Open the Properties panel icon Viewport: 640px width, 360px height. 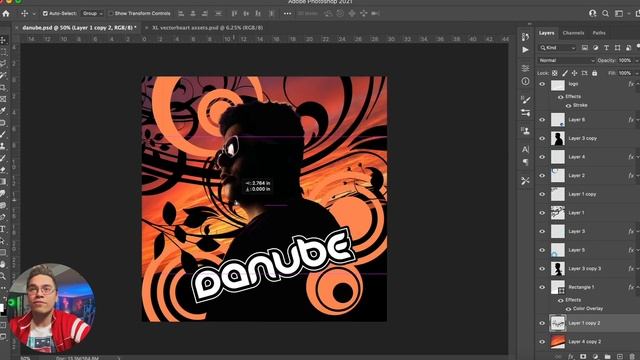[x=525, y=68]
